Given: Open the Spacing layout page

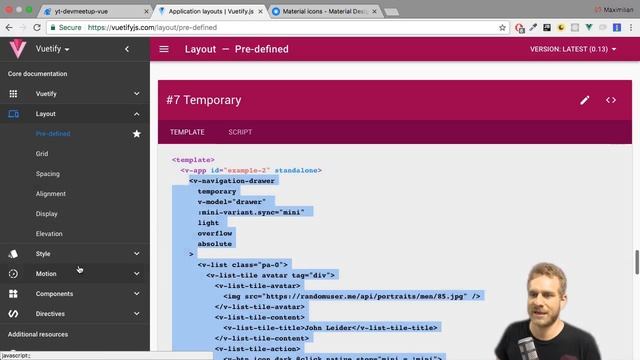Looking at the screenshot, I should coord(47,173).
